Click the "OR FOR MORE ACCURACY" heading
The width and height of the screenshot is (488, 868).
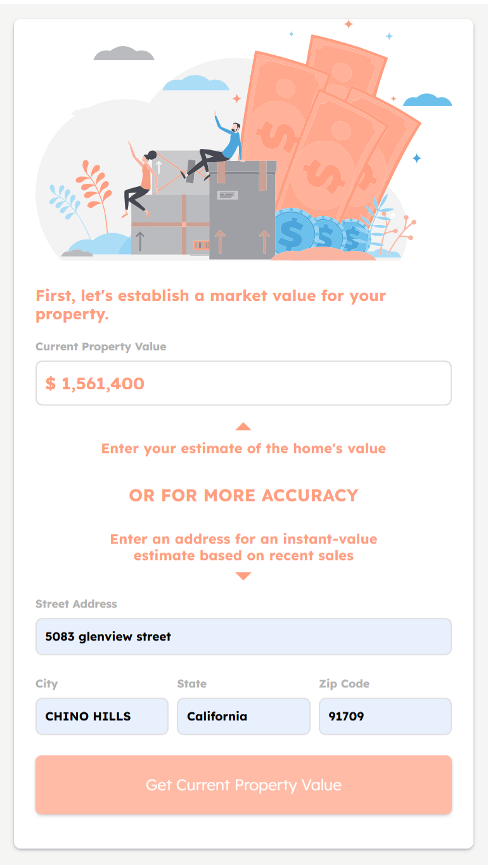click(243, 495)
